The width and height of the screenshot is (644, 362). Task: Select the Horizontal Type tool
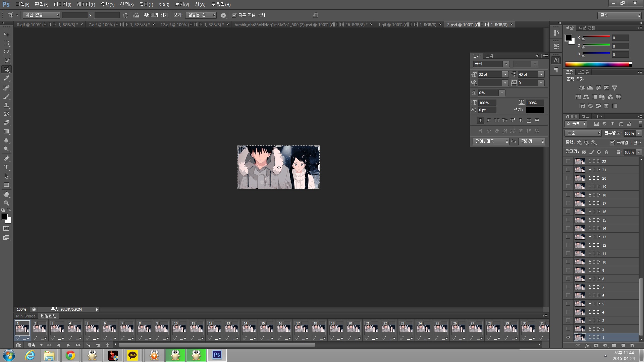point(6,167)
